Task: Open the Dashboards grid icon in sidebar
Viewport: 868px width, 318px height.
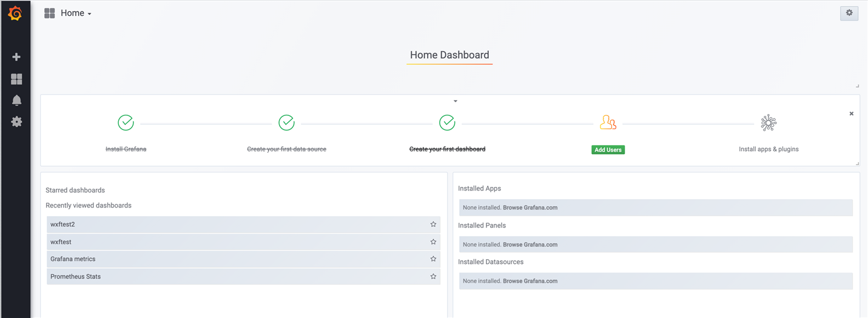Action: (16, 79)
